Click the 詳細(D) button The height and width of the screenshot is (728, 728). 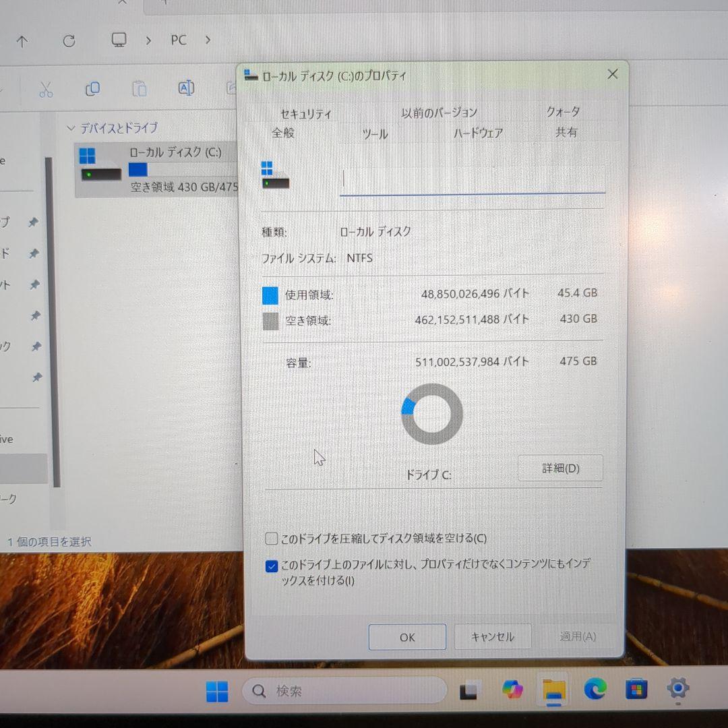tap(560, 468)
